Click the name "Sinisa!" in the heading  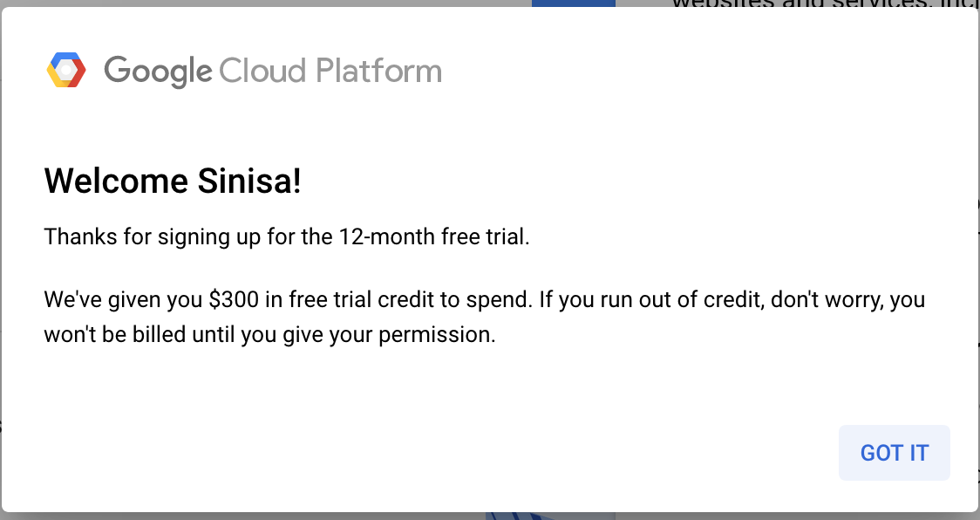[x=249, y=181]
